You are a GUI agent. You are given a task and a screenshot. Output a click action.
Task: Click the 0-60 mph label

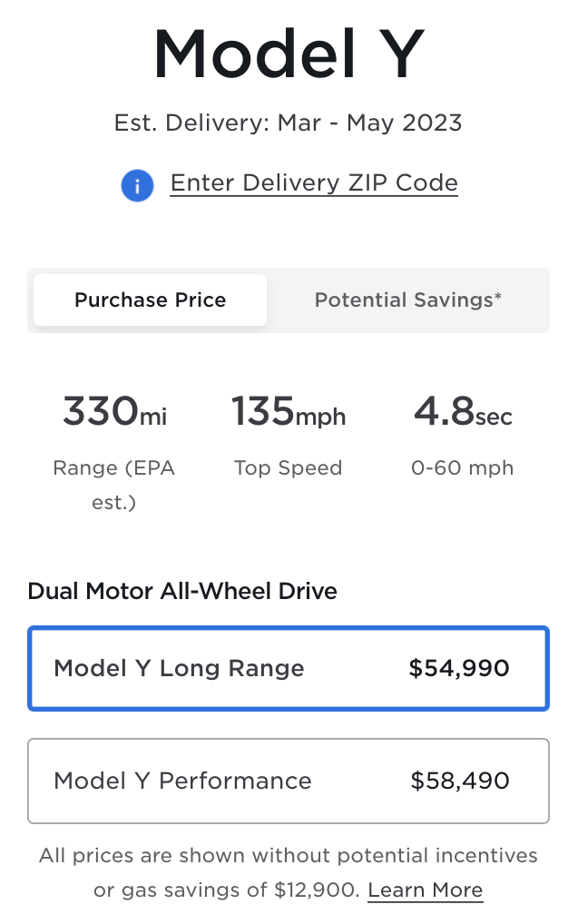(x=463, y=468)
